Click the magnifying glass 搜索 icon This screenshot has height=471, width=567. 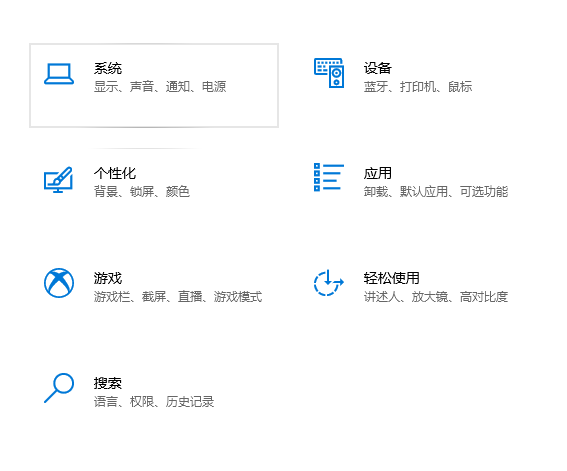[x=59, y=387]
